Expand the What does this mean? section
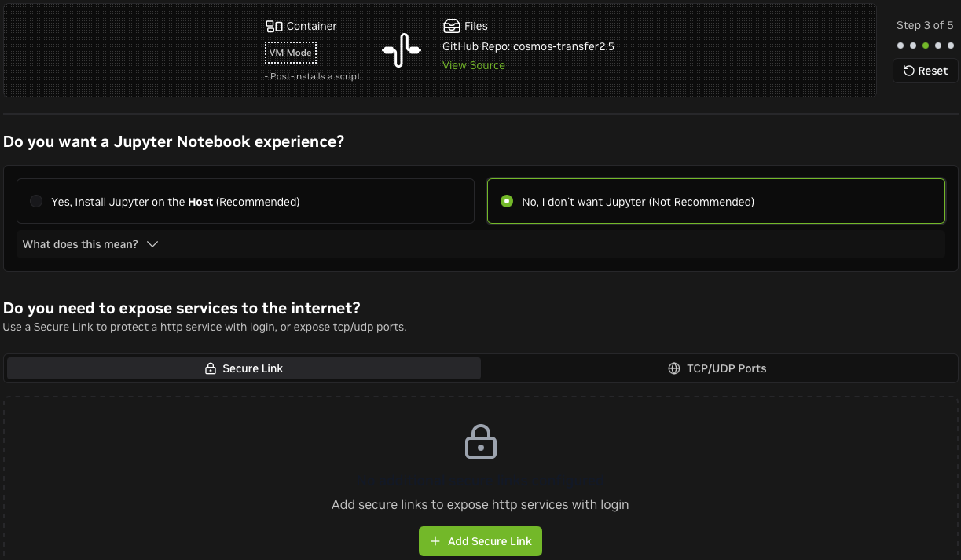 [90, 244]
